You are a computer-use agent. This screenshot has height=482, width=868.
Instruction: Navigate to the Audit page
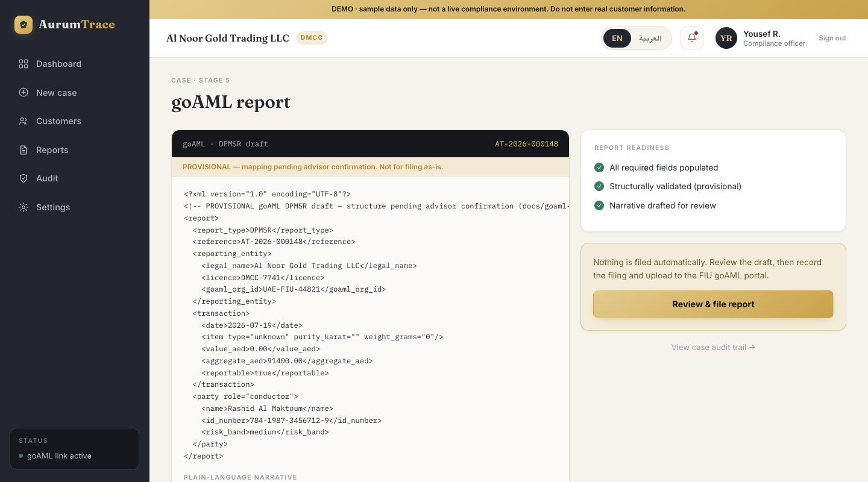75,178
